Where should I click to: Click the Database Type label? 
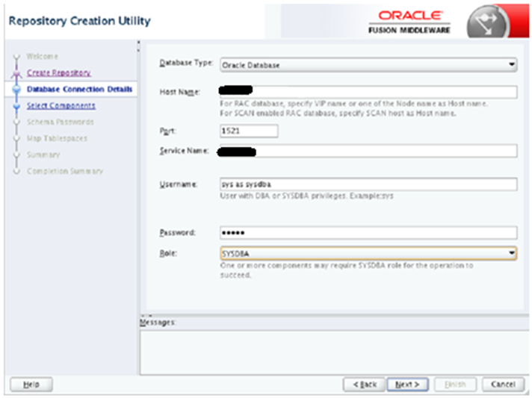click(186, 63)
